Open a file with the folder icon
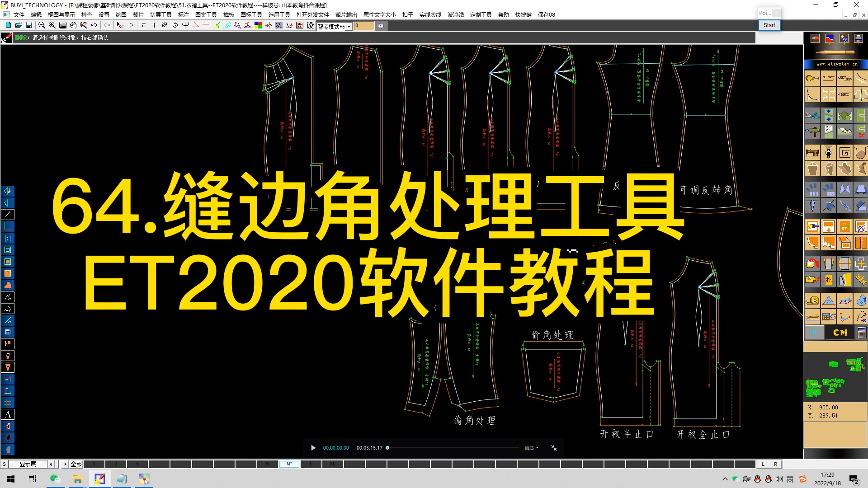This screenshot has width=868, height=488. pos(19,25)
